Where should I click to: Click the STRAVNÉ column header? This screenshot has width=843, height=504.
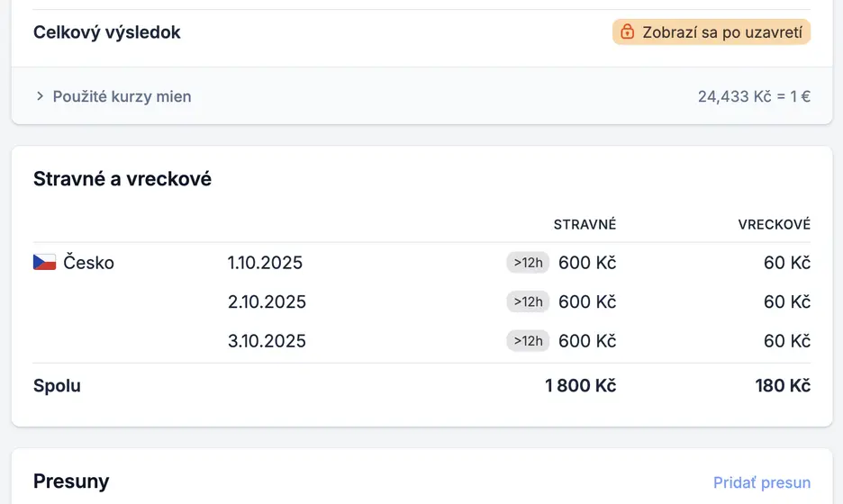pos(585,224)
